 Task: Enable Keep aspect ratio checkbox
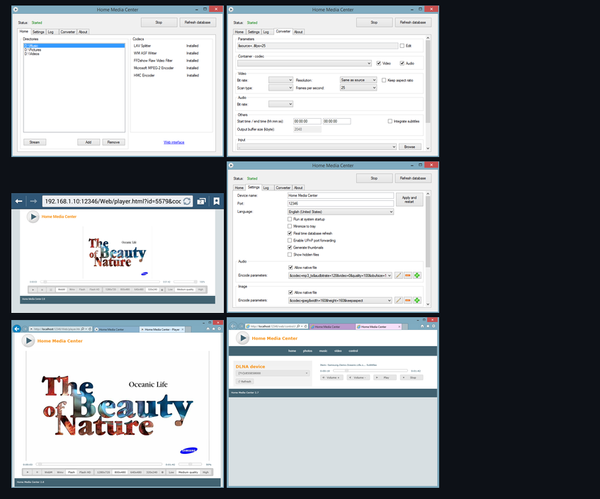pyautogui.click(x=384, y=80)
